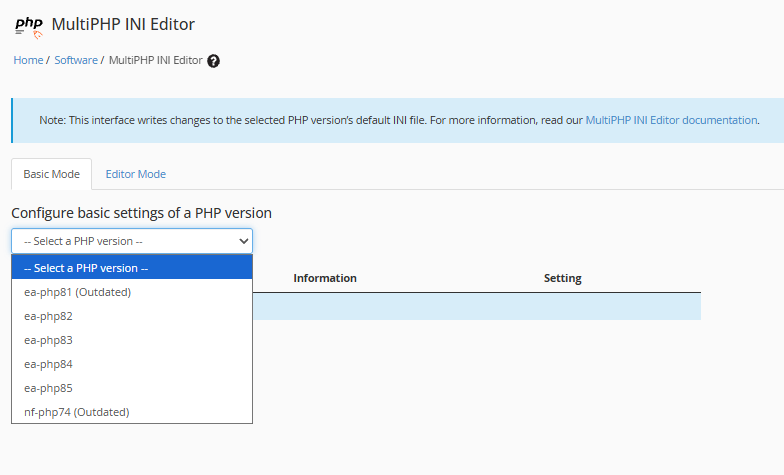The height and width of the screenshot is (475, 784).
Task: Click the PHP logo icon beside the title
Action: (x=29, y=26)
